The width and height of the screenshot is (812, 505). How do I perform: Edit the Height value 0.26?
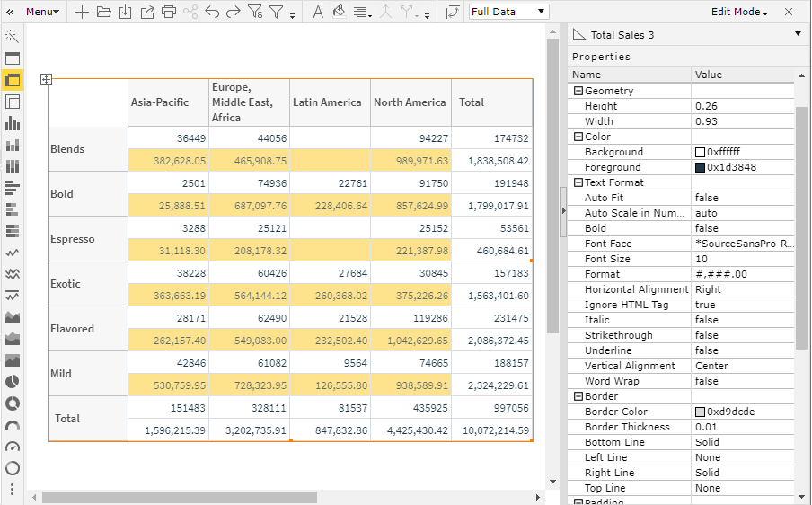(x=742, y=106)
